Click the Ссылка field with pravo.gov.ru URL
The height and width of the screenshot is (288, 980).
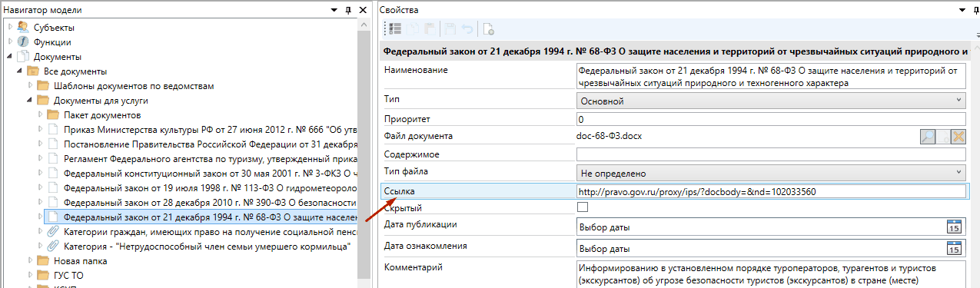click(770, 191)
